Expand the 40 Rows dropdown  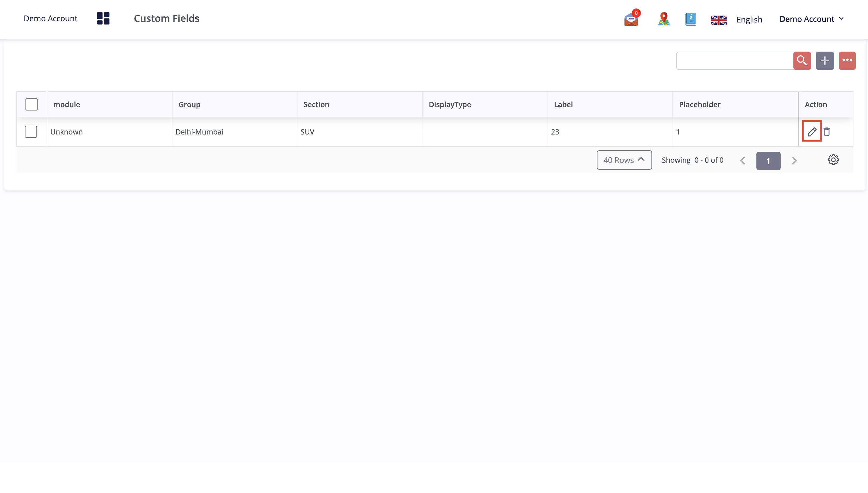tap(624, 160)
